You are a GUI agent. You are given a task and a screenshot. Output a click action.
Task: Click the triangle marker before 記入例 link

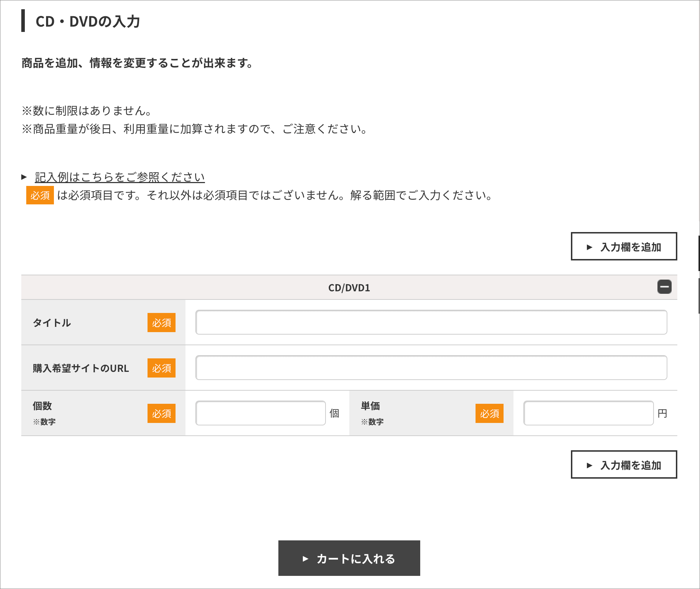[x=24, y=177]
